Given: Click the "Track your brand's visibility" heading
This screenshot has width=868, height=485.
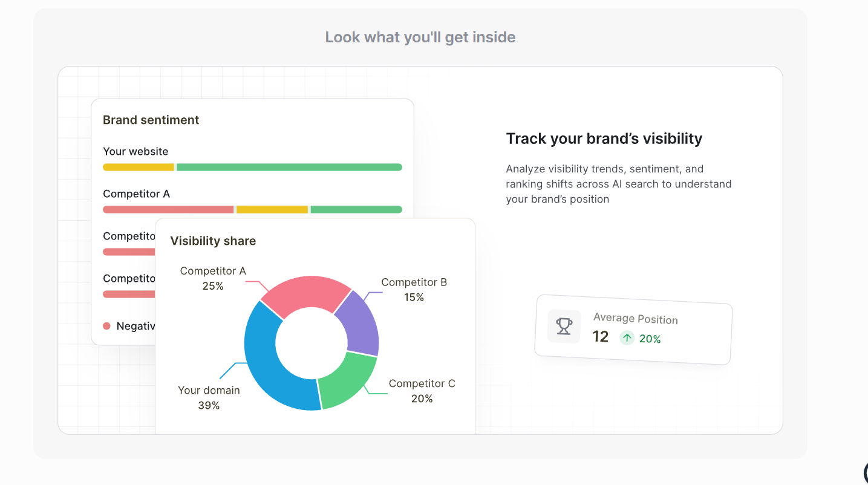Looking at the screenshot, I should 604,138.
